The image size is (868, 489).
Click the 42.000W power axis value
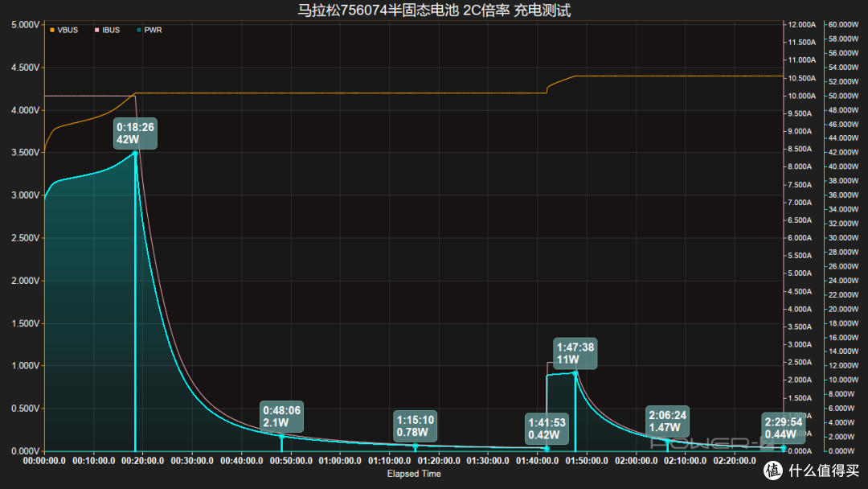click(844, 152)
